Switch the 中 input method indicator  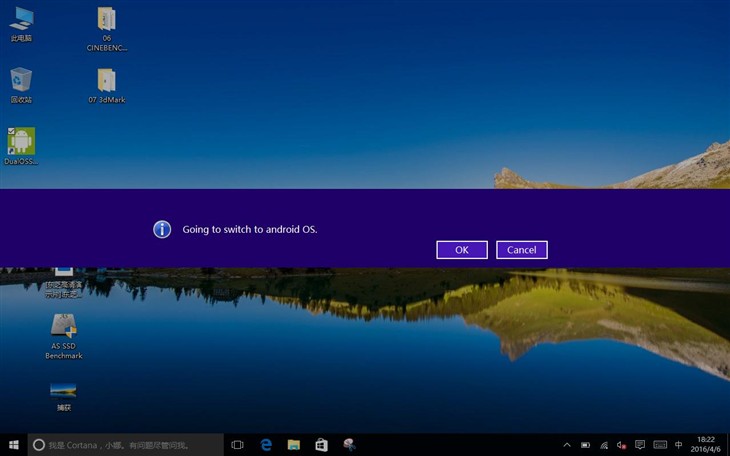tap(679, 445)
